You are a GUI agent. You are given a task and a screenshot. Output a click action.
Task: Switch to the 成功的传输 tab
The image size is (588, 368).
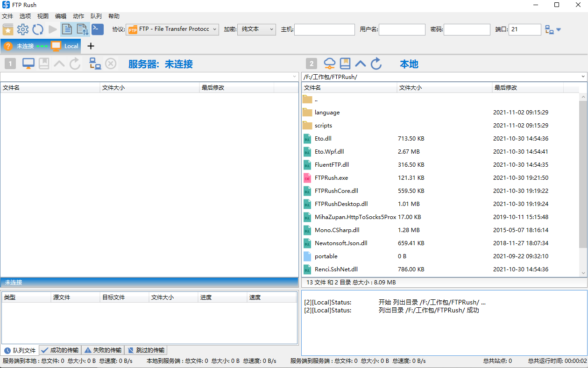tap(60, 350)
